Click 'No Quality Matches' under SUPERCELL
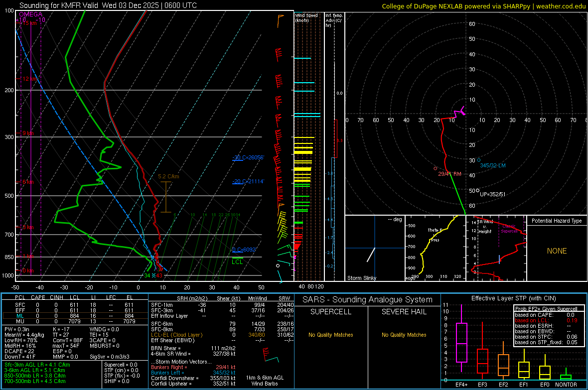Image resolution: width=588 pixels, height=390 pixels. point(331,335)
